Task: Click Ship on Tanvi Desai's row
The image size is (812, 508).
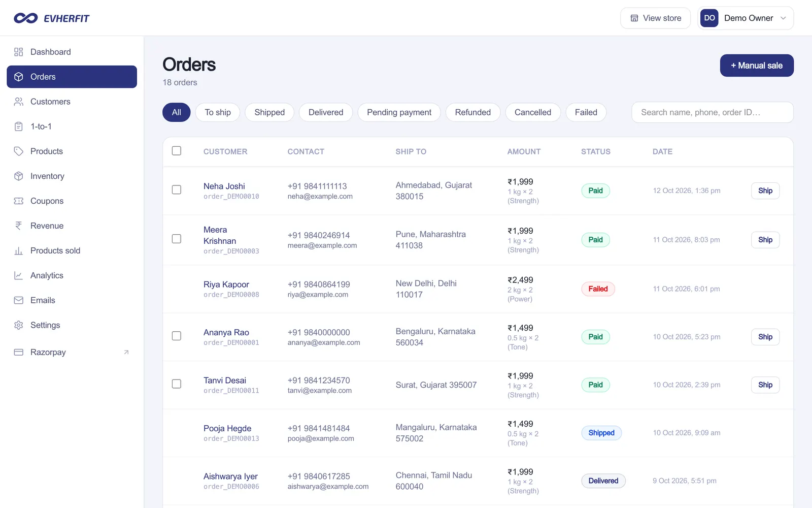Action: coord(765,385)
